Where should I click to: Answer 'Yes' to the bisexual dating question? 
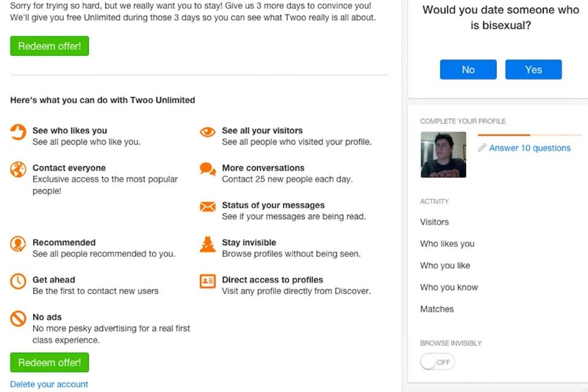coord(534,69)
